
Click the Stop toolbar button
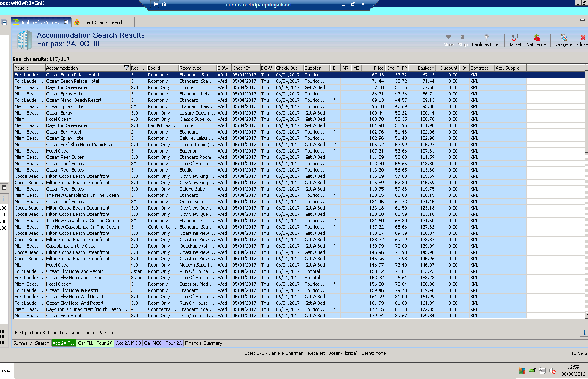[463, 41]
